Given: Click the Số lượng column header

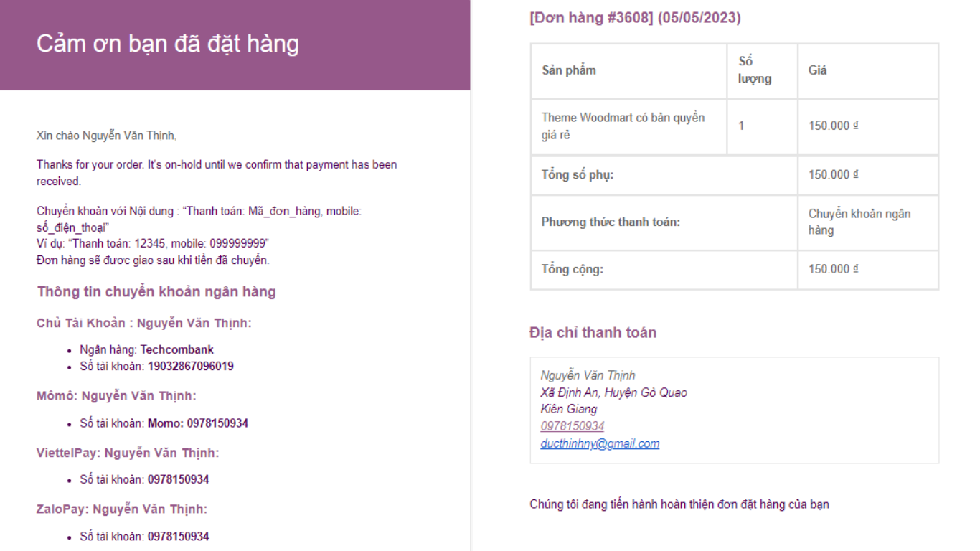Looking at the screenshot, I should (754, 70).
